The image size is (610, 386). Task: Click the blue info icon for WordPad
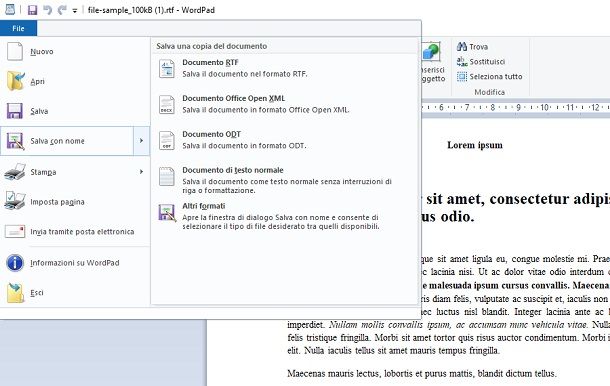click(x=15, y=263)
